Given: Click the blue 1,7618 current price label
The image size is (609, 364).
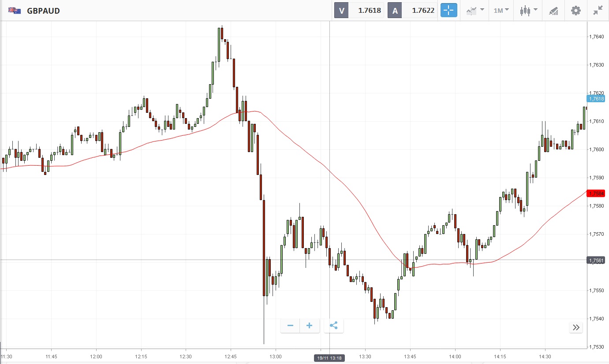Looking at the screenshot, I should [x=596, y=99].
